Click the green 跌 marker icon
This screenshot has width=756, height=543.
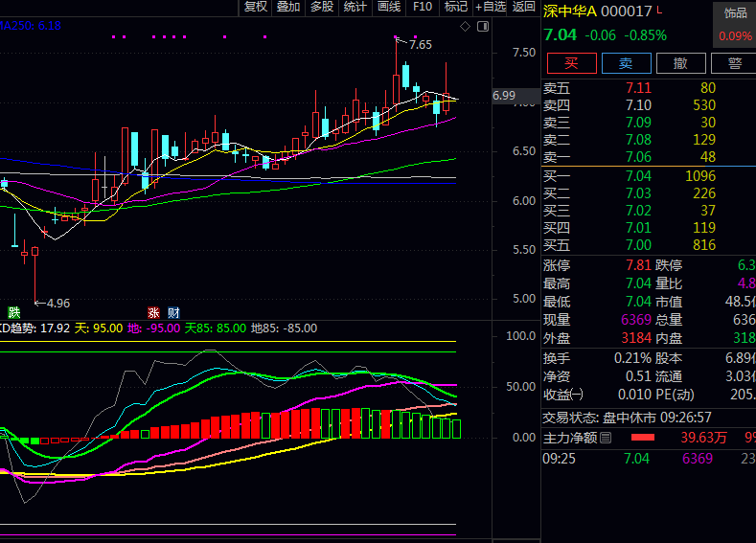pyautogui.click(x=14, y=312)
